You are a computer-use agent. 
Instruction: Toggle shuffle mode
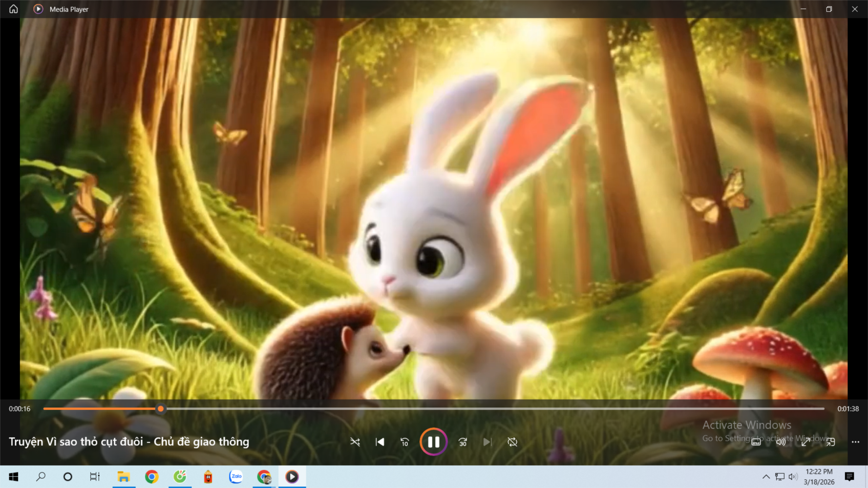tap(355, 442)
